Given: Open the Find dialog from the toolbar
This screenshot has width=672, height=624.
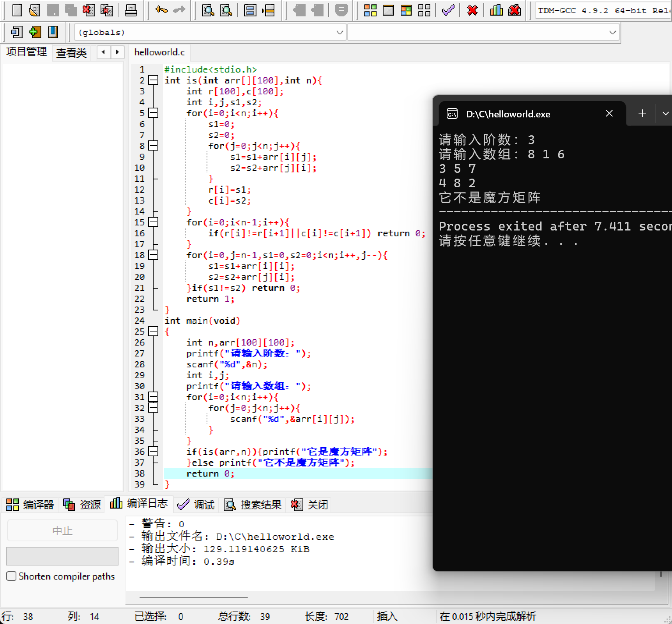Looking at the screenshot, I should coord(208,10).
